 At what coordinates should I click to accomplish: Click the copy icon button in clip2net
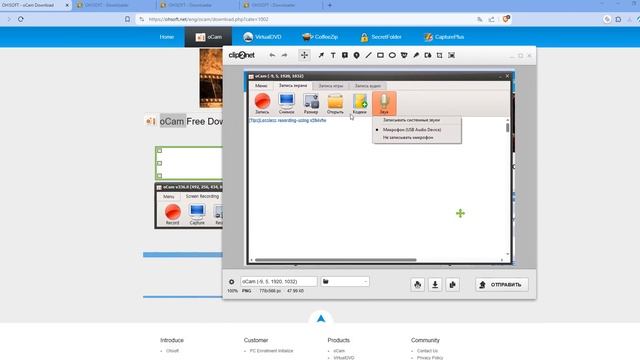click(453, 284)
